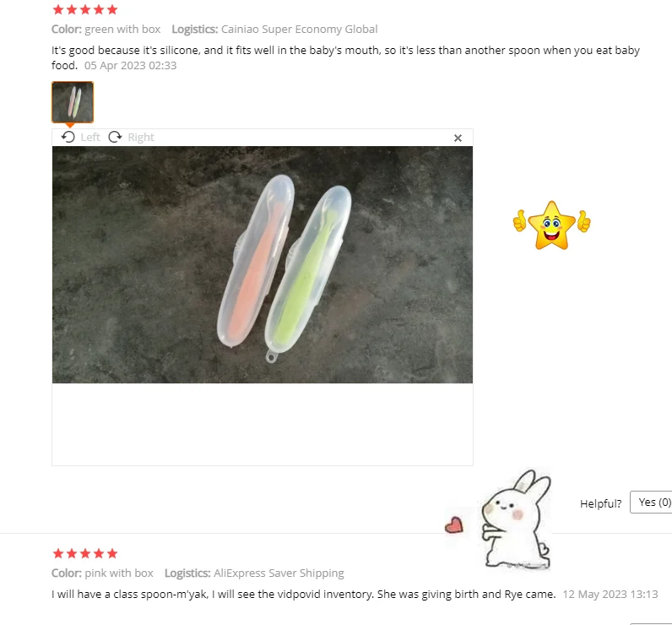Click the rotate right arrow icon
This screenshot has height=625, width=672.
115,137
